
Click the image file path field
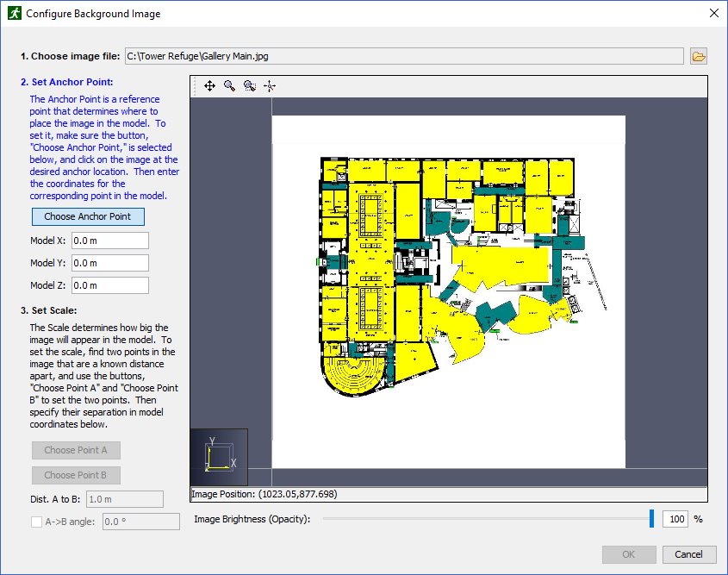tap(404, 56)
